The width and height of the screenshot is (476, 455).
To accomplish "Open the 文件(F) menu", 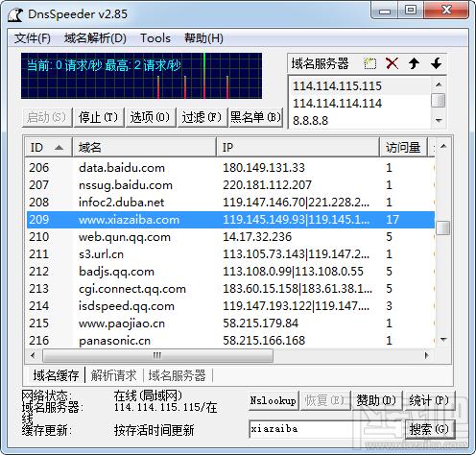I will pyautogui.click(x=33, y=38).
